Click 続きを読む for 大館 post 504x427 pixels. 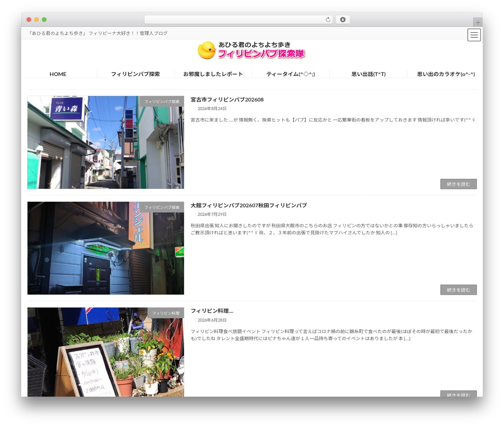tap(458, 290)
